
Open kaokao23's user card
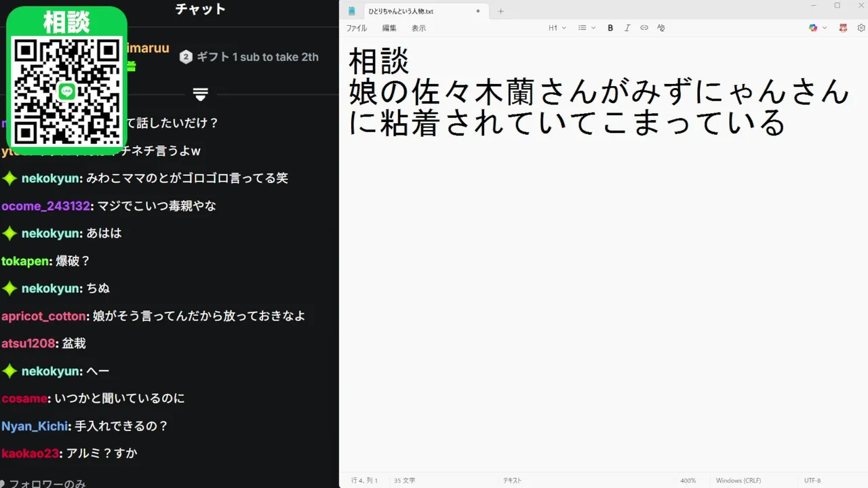[31, 453]
